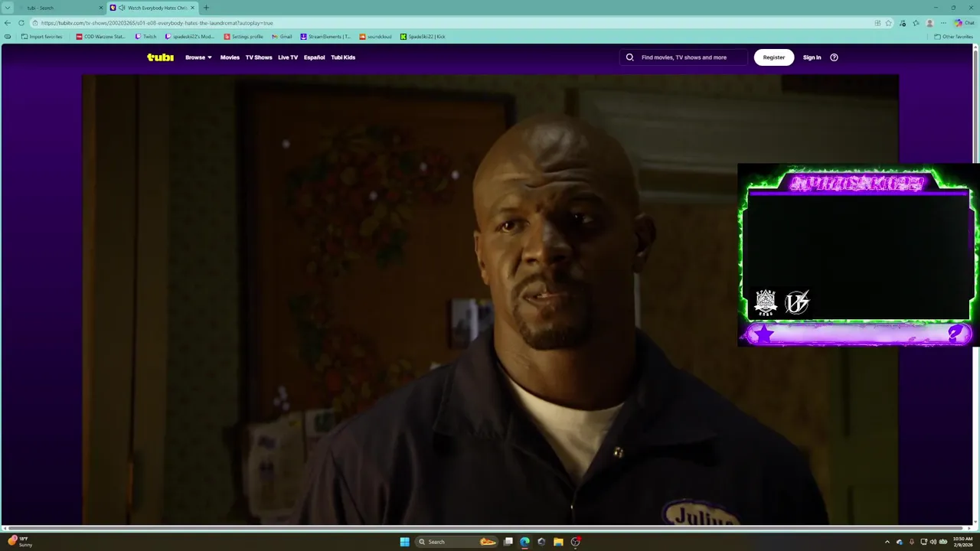Open File Explorer from taskbar
980x551 pixels.
click(558, 542)
